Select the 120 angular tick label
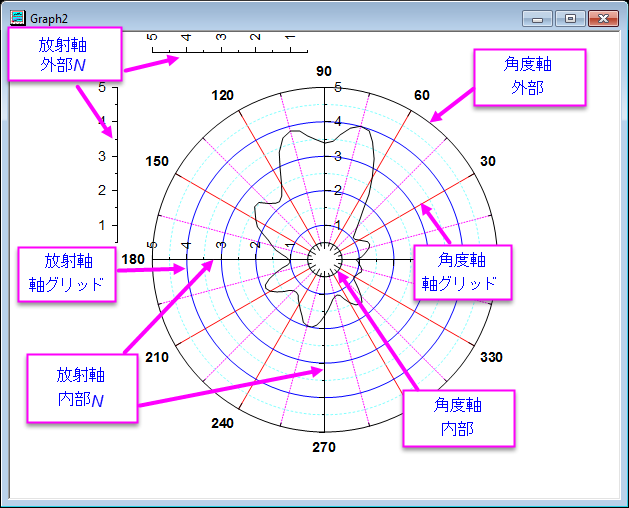The image size is (629, 508). click(223, 96)
